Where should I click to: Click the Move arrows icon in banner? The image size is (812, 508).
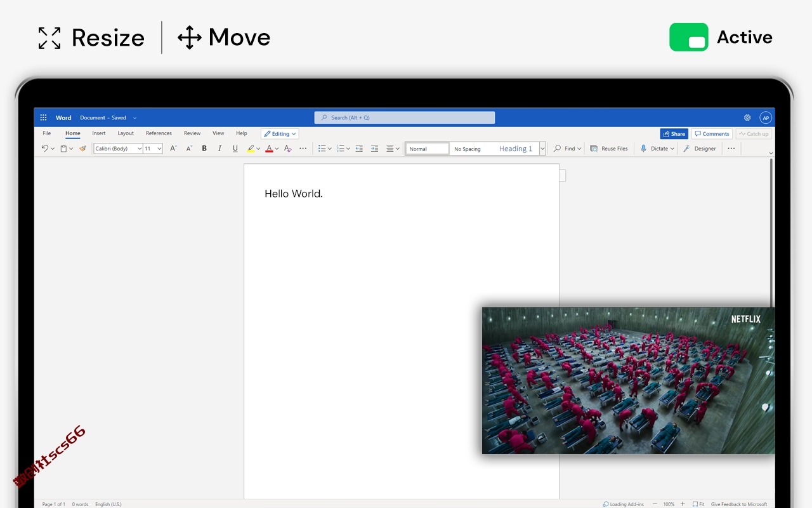189,37
